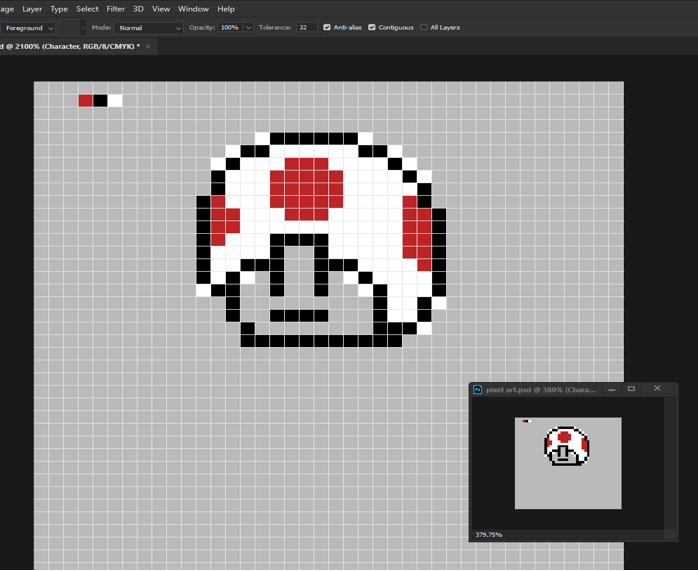Click the red palette pixel on canvas
This screenshot has width=698, height=571.
[85, 100]
